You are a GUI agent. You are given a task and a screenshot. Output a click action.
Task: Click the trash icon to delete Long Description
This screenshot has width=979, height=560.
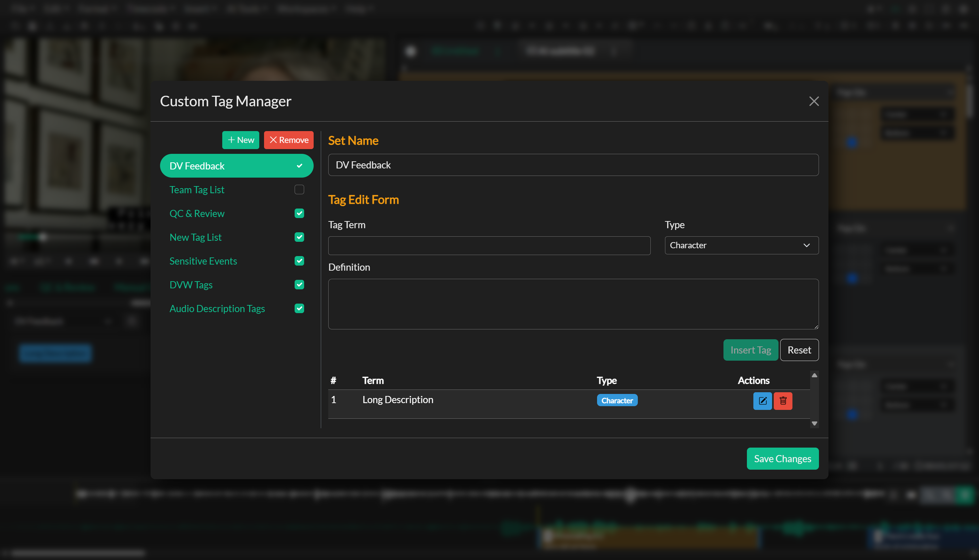(x=783, y=401)
